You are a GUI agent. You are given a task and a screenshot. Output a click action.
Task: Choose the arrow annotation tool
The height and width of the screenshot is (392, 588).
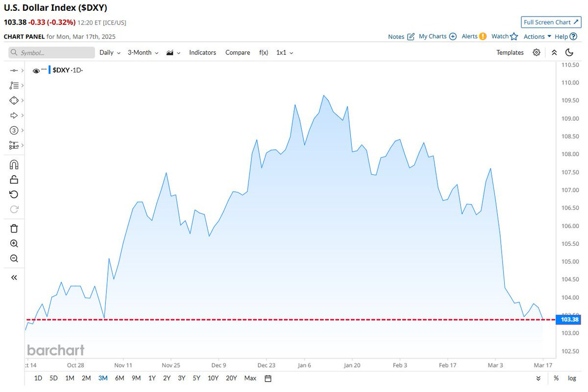[x=14, y=115]
